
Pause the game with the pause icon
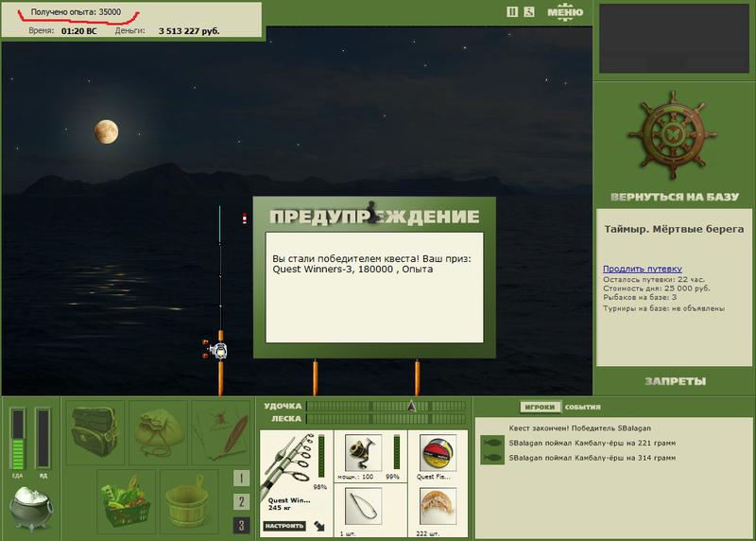tap(512, 11)
